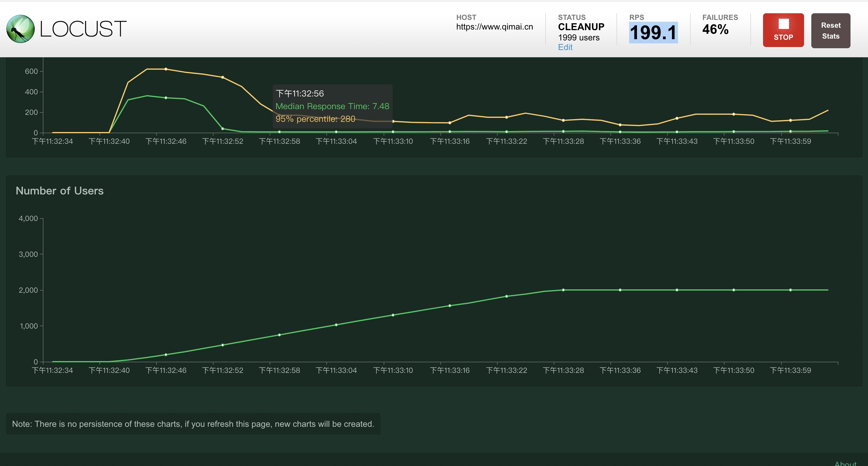Select the highlighted RPS value 199.1
Image resolution: width=868 pixels, height=466 pixels.
pyautogui.click(x=653, y=33)
